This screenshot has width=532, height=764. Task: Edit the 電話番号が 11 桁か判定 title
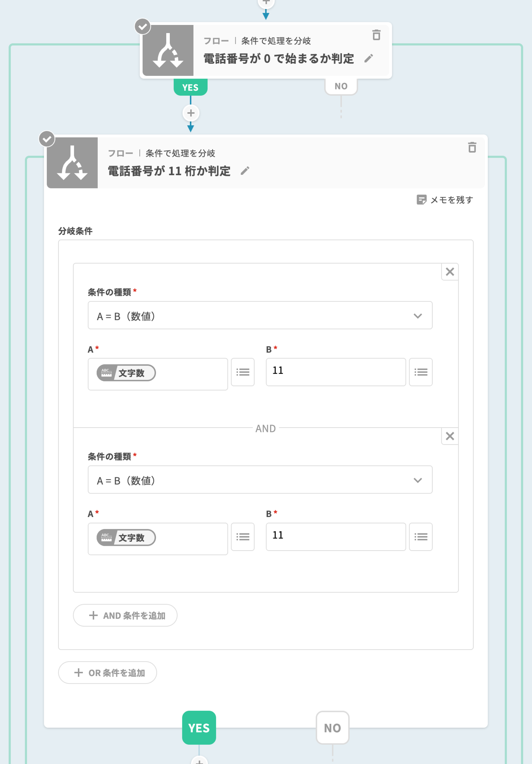coord(245,171)
